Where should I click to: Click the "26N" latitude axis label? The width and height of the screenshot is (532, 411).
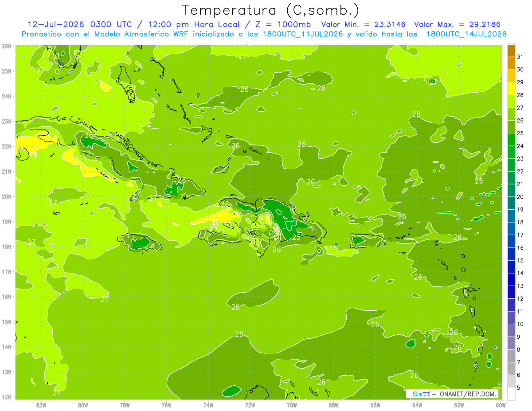point(7,46)
